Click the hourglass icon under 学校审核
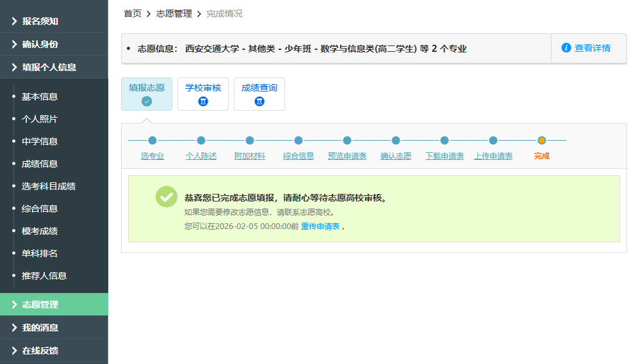Viewport: 638px width, 364px height. (x=203, y=101)
